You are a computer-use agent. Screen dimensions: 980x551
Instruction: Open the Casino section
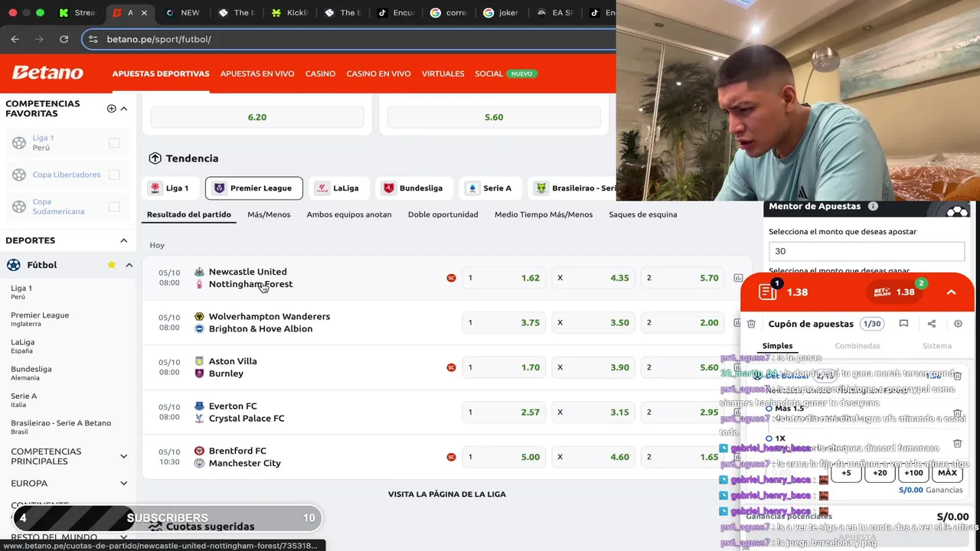pos(320,73)
